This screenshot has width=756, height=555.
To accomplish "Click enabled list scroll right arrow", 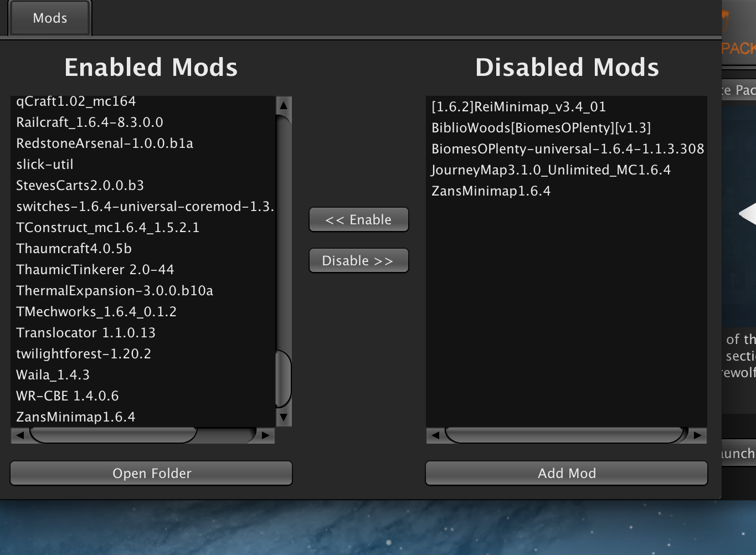I will point(266,435).
